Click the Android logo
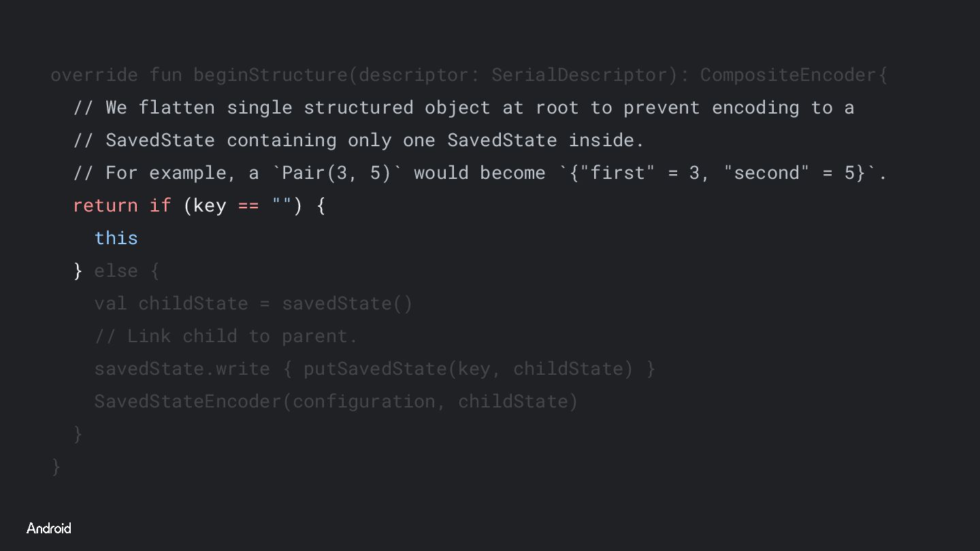The width and height of the screenshot is (980, 551). pyautogui.click(x=48, y=529)
